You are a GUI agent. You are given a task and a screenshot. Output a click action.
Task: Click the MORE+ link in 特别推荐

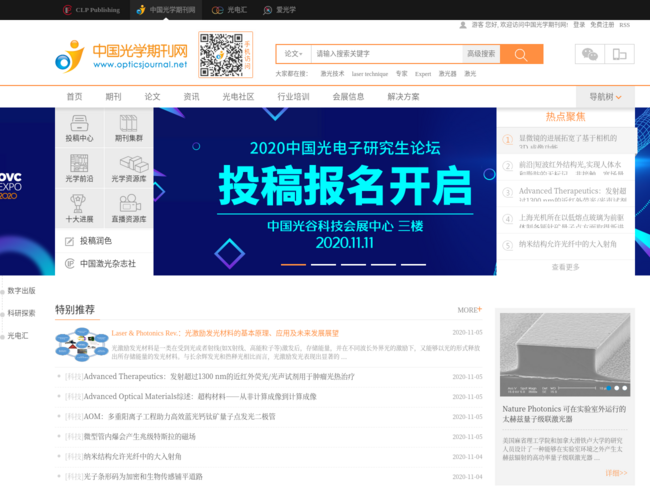point(470,310)
